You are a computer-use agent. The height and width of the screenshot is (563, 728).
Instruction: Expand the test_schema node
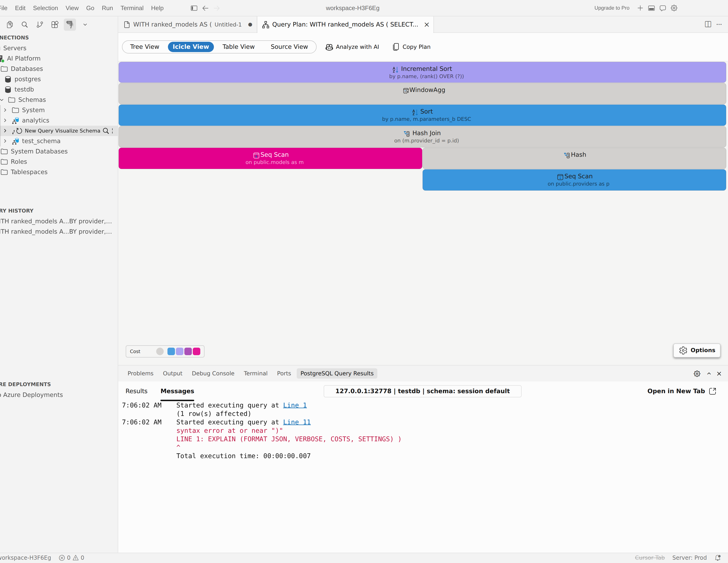(5, 141)
